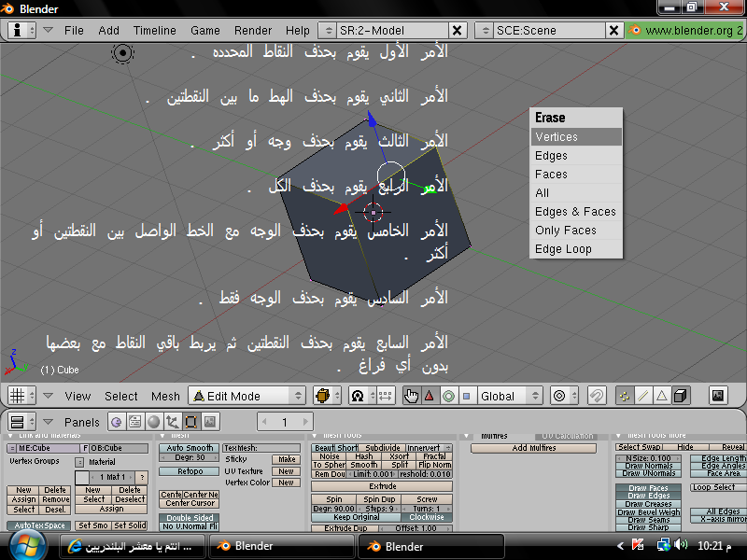747x560 pixels.
Task: Toggle the 3D manipulator hand icon
Action: coord(411,396)
